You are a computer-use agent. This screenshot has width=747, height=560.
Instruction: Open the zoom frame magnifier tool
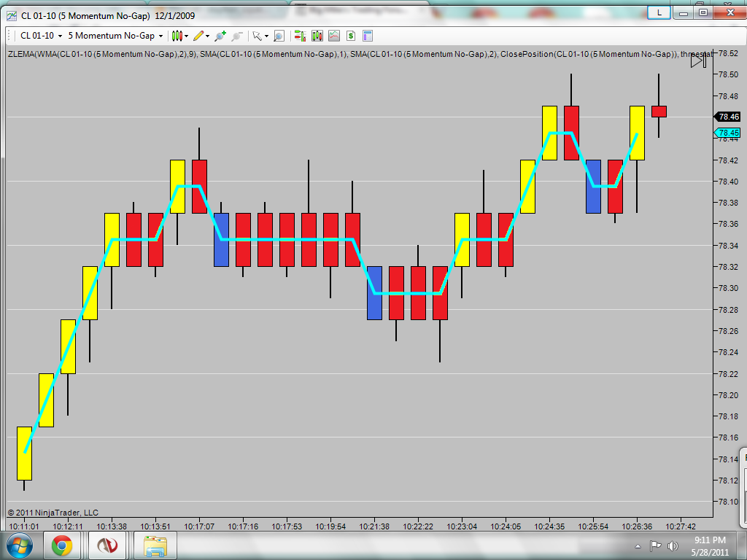point(279,36)
